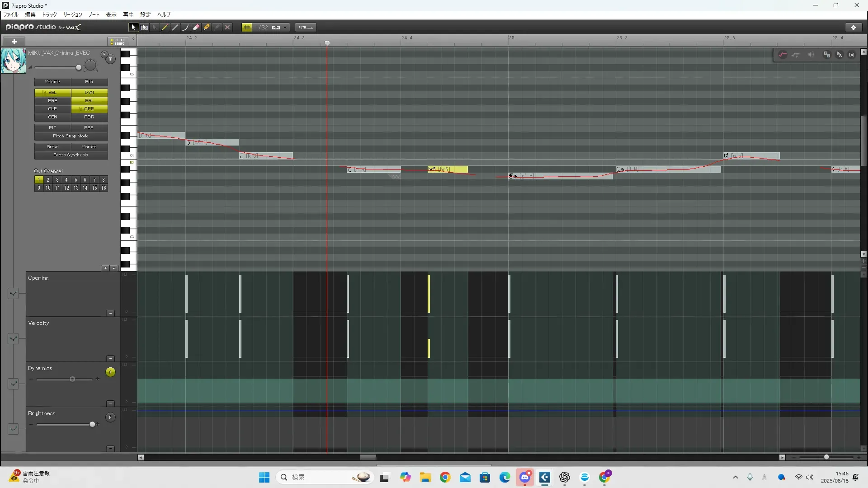Click the あA lyrics display icon
Image resolution: width=868 pixels, height=488 pixels.
pyautogui.click(x=839, y=55)
